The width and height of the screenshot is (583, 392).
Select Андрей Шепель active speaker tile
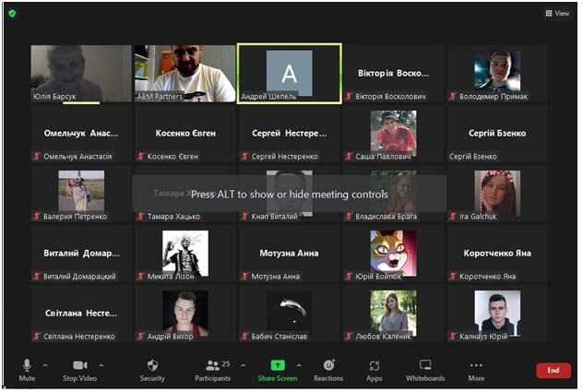(290, 73)
